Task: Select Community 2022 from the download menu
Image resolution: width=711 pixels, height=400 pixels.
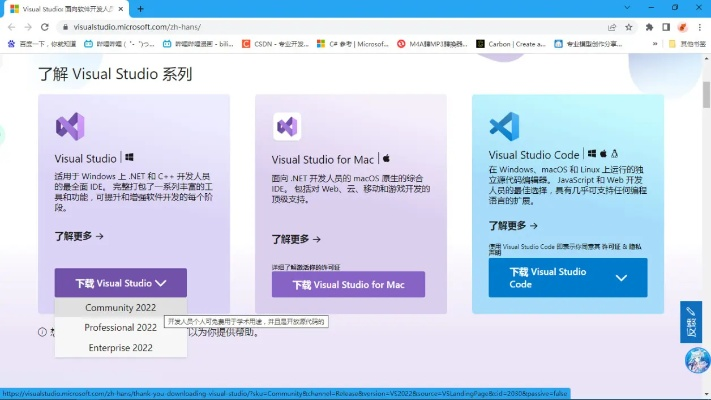Action: (x=120, y=307)
